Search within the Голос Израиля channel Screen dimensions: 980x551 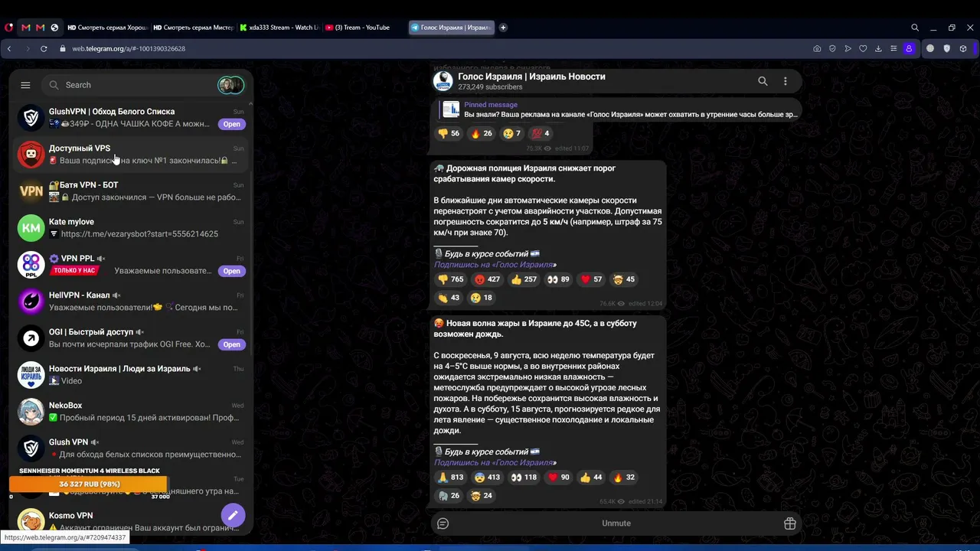763,81
